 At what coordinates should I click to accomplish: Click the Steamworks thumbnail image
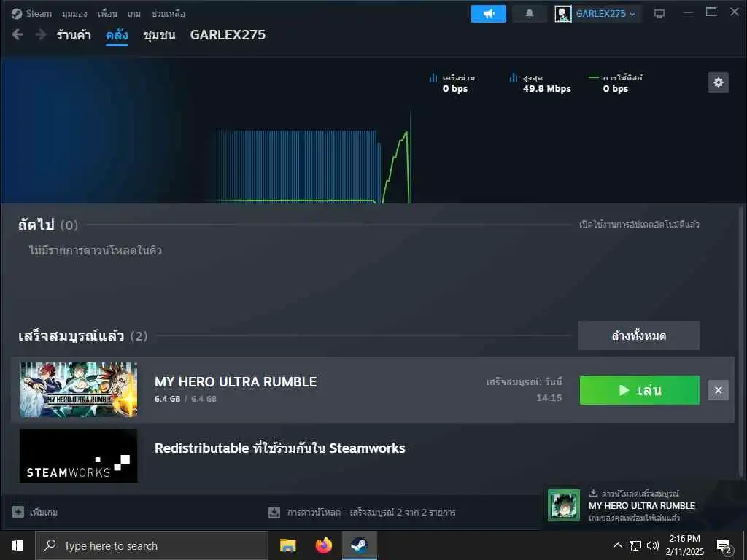(x=79, y=456)
